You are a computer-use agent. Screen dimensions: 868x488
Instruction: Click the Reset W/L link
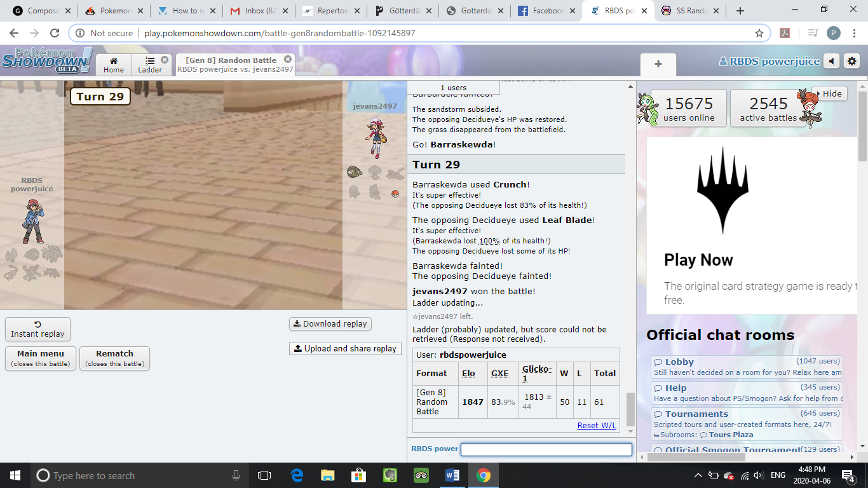pyautogui.click(x=596, y=425)
